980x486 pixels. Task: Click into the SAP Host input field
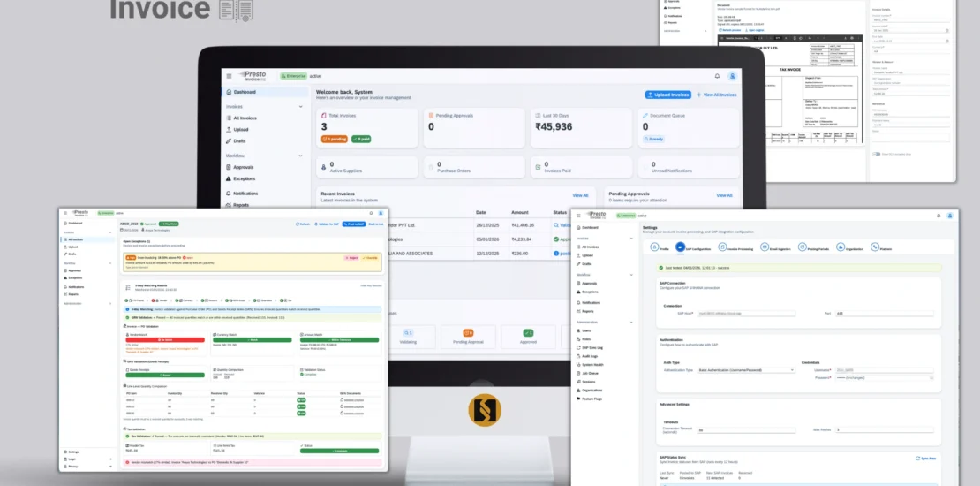coord(746,313)
